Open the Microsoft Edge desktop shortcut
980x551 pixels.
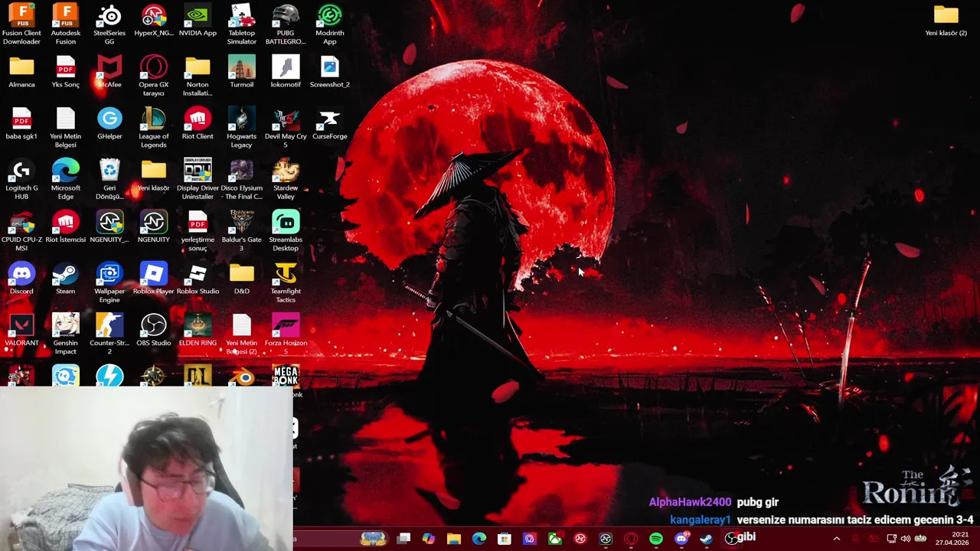[66, 179]
